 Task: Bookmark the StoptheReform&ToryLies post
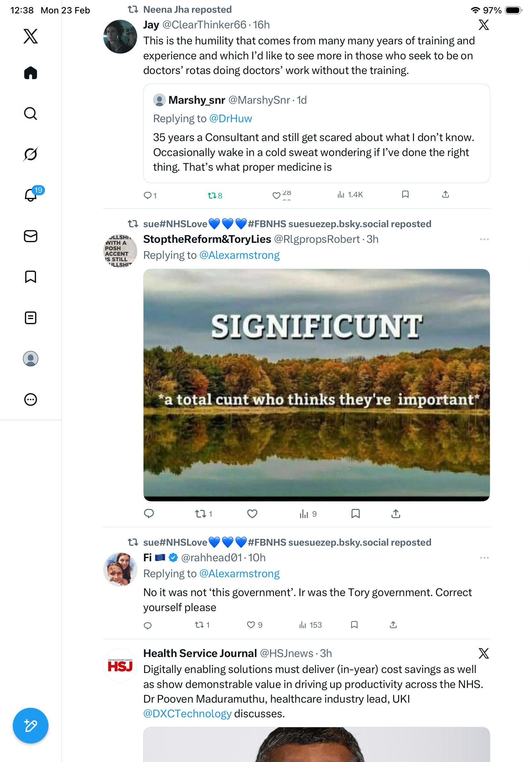tap(355, 514)
